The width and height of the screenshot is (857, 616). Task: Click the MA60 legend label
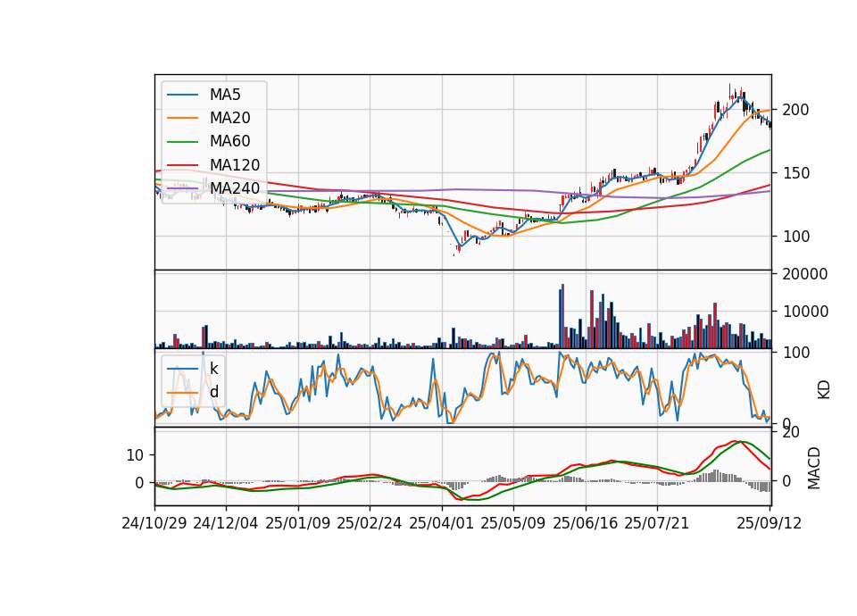229,142
